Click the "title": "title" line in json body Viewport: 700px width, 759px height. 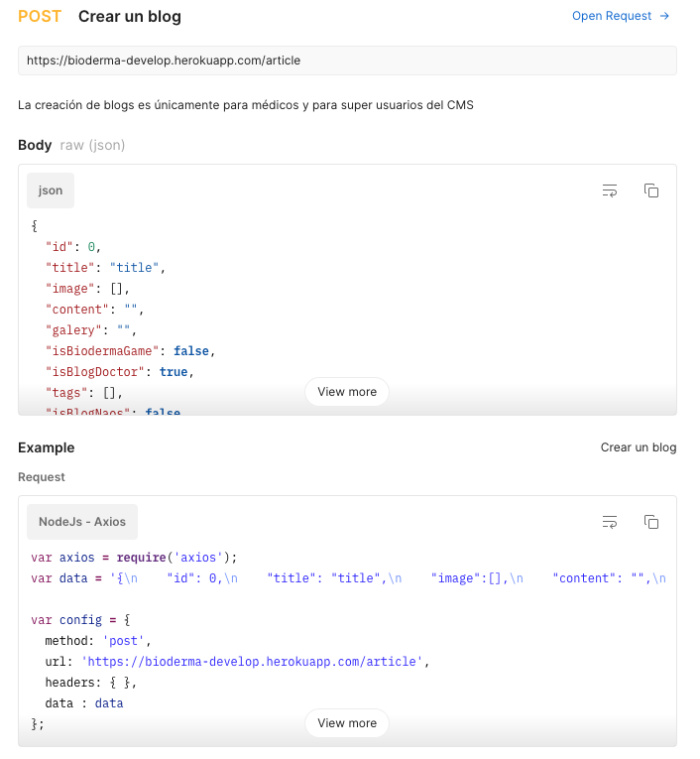click(105, 268)
